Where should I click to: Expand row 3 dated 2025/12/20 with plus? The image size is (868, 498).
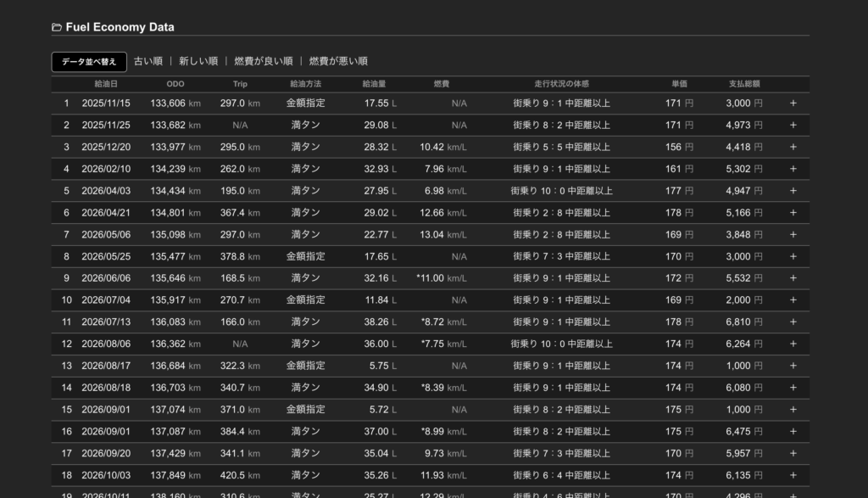tap(793, 147)
